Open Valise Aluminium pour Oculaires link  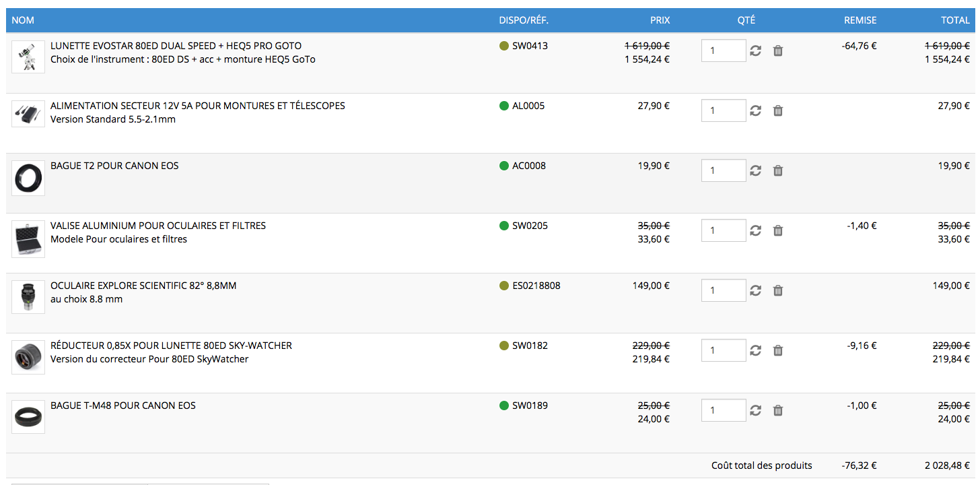click(x=158, y=226)
